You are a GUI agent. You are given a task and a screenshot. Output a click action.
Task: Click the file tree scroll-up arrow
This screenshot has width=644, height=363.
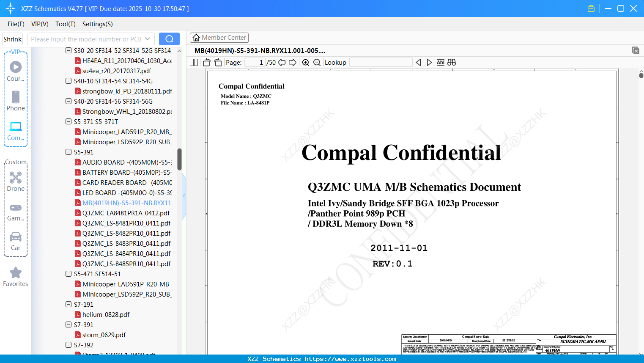coord(179,51)
